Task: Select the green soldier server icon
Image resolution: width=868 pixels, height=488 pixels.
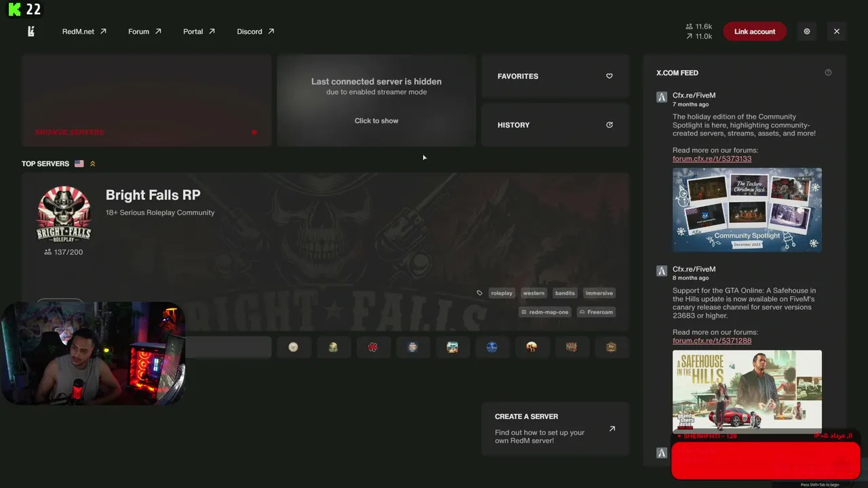Action: click(333, 347)
